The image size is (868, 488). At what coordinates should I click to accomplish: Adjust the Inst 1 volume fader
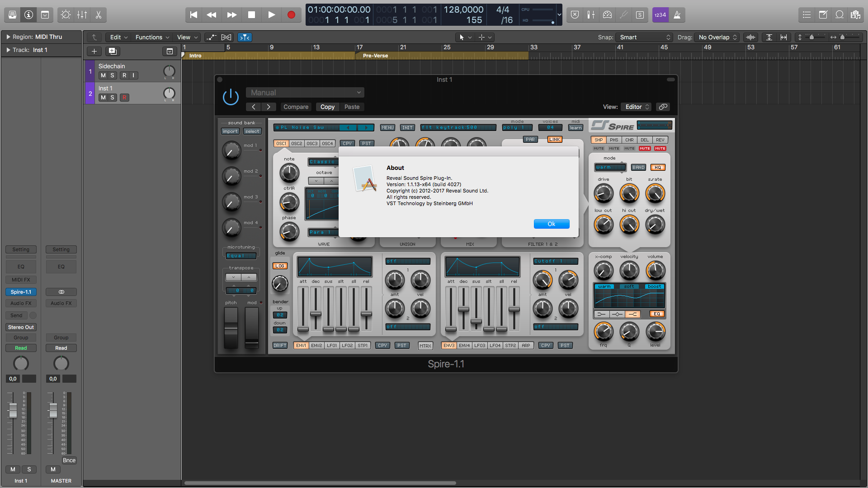(x=13, y=410)
